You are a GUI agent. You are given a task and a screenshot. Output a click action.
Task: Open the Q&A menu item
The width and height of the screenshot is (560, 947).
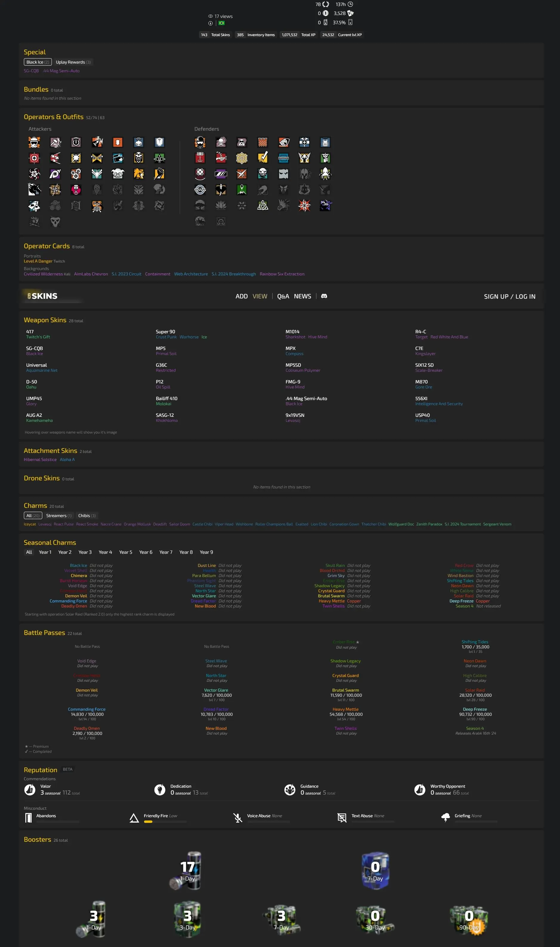283,296
